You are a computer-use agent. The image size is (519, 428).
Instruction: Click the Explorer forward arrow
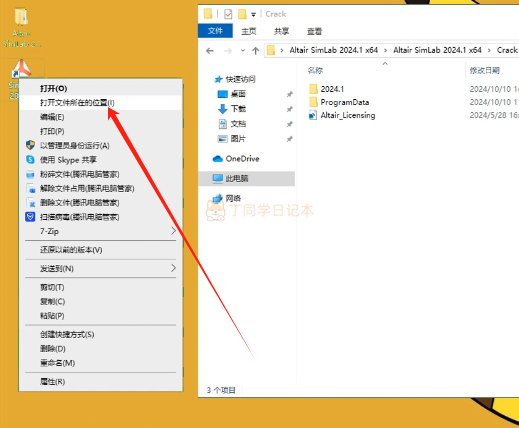coord(228,51)
